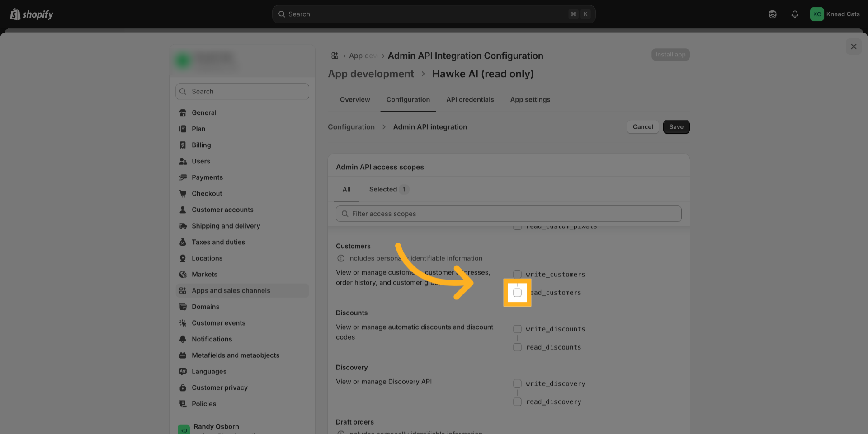Focus the Filter access scopes field
This screenshot has height=434, width=868.
pyautogui.click(x=509, y=214)
